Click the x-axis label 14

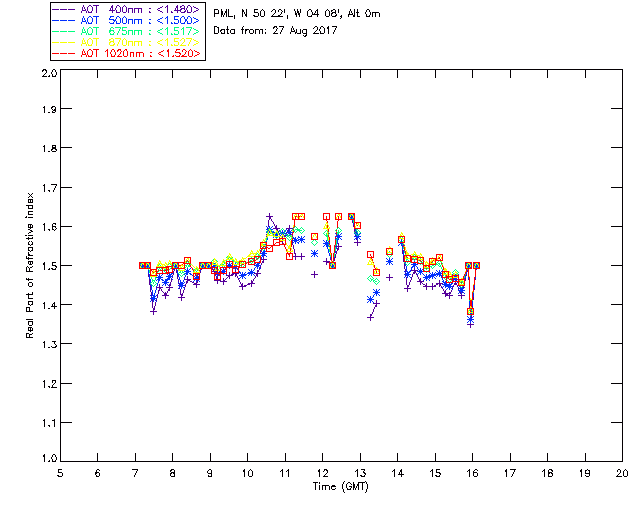398,473
